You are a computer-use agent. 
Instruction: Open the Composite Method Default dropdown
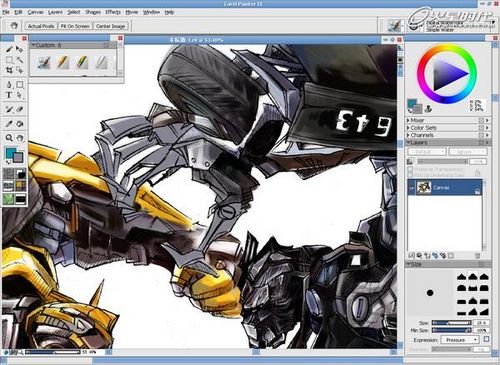point(427,152)
